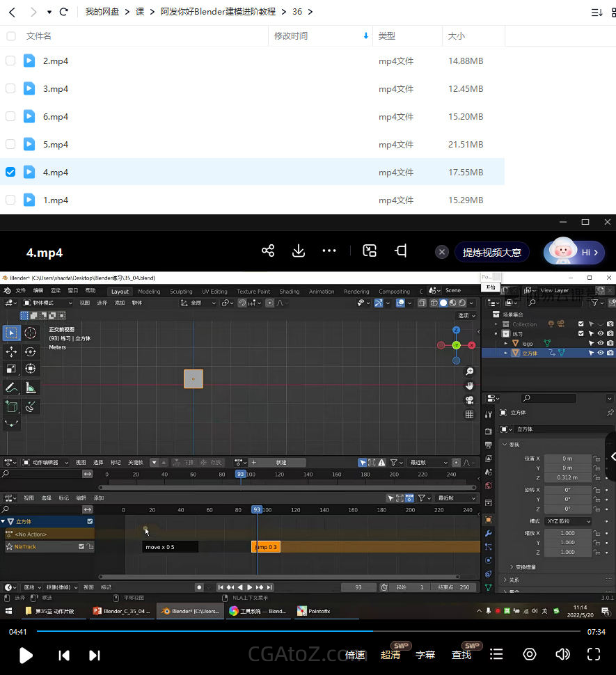Tick the select-all files checkbox
Image resolution: width=616 pixels, height=675 pixels.
(x=10, y=35)
